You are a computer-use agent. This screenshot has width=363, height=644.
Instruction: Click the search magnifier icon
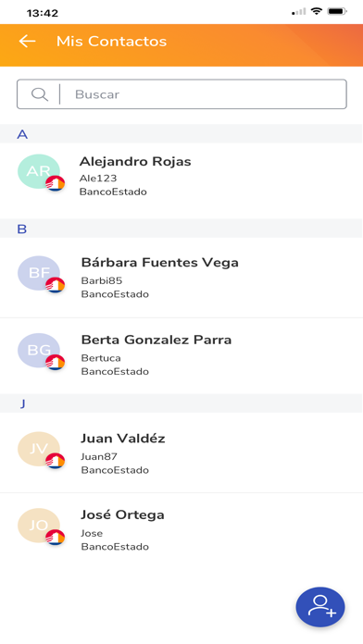point(40,94)
